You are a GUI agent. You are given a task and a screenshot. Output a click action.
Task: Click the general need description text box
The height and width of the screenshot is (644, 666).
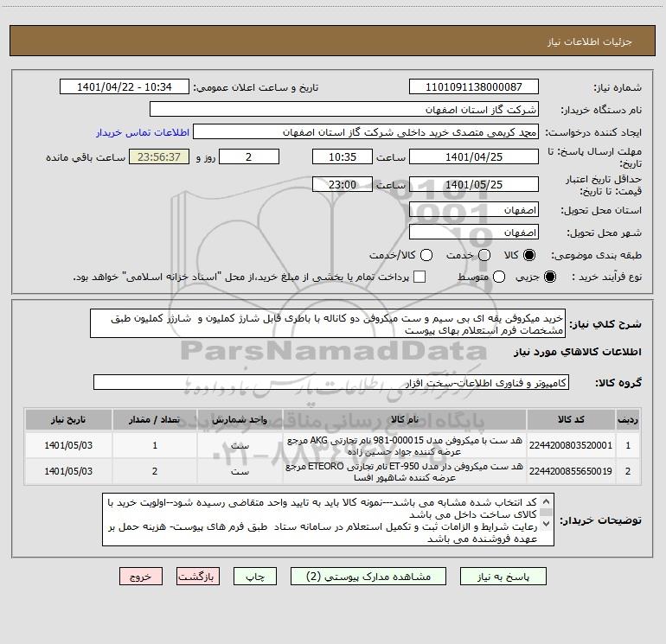coord(328,323)
